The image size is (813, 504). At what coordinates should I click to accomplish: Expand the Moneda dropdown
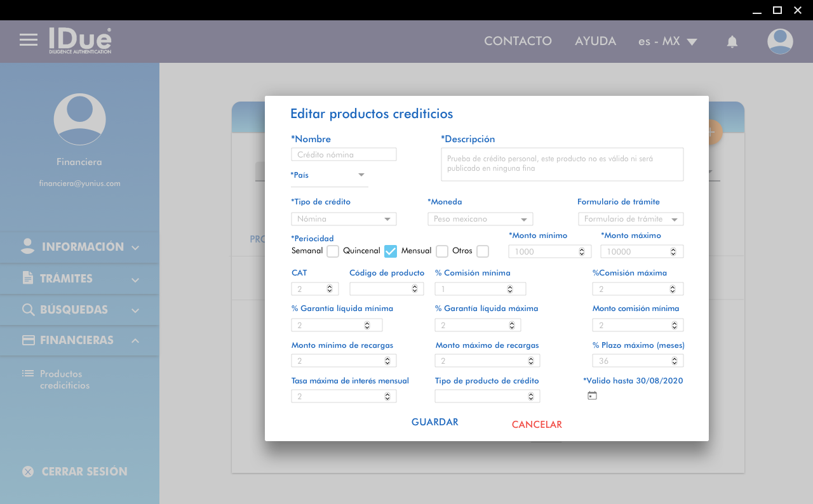[480, 219]
